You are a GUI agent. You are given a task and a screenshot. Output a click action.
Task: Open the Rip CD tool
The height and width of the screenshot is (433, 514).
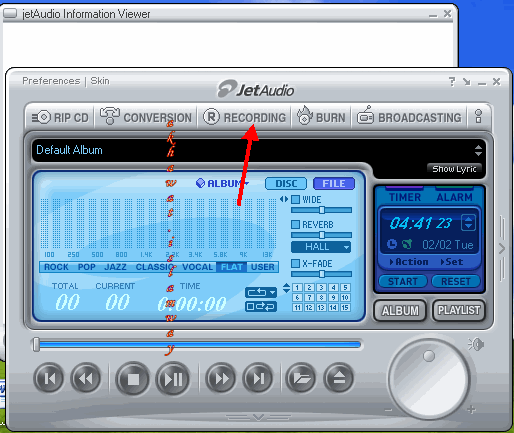pyautogui.click(x=60, y=117)
